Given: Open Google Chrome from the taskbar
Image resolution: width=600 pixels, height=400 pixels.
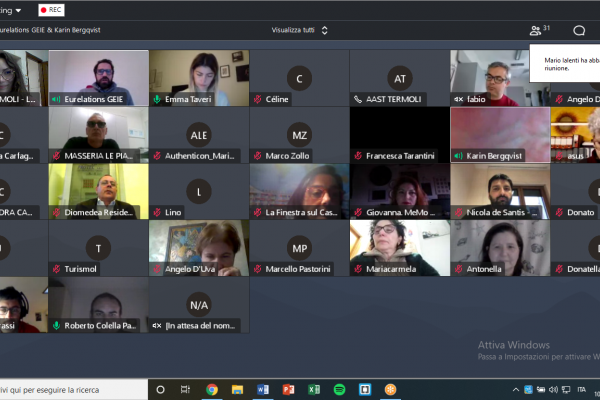Looking at the screenshot, I should pos(212,390).
